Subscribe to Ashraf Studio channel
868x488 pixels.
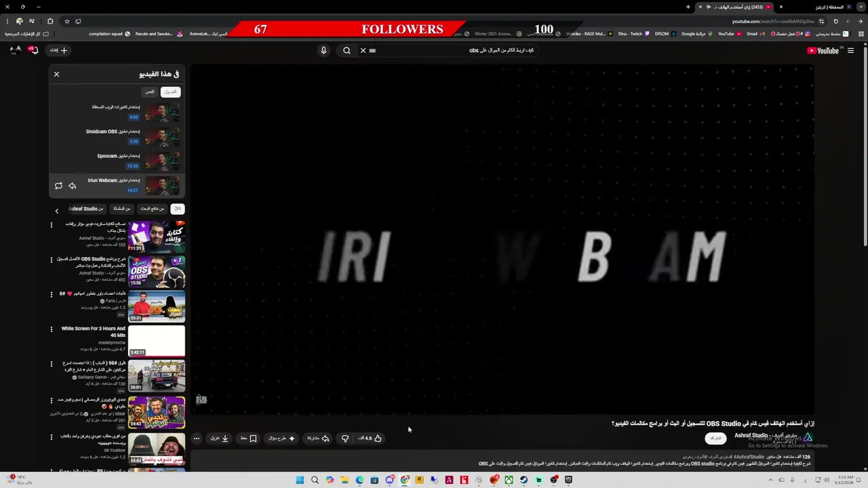click(716, 439)
